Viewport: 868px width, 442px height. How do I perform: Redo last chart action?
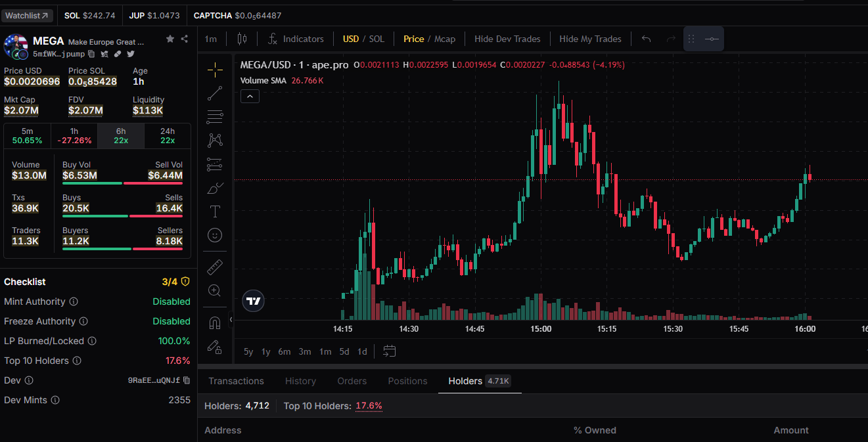[x=671, y=39]
